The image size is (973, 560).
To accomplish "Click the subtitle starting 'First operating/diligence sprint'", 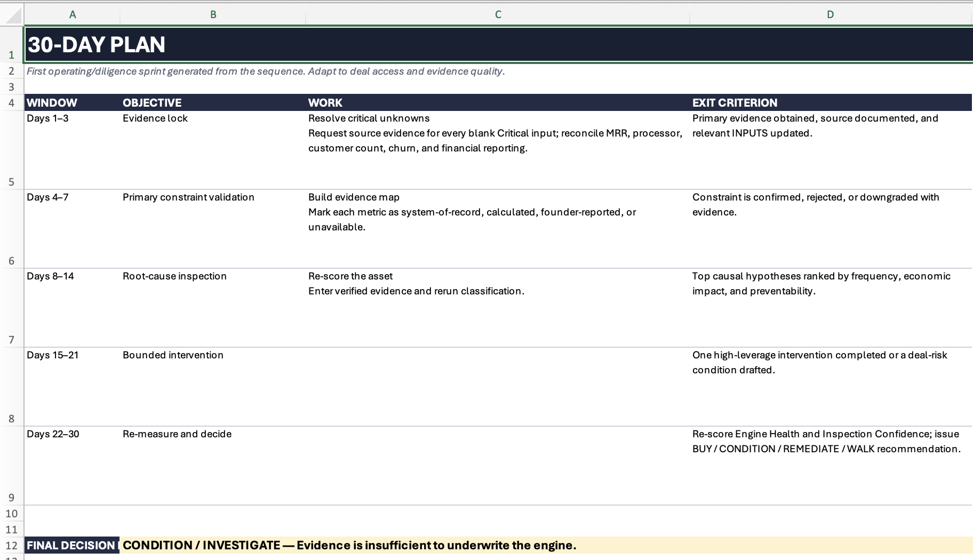I will 266,71.
